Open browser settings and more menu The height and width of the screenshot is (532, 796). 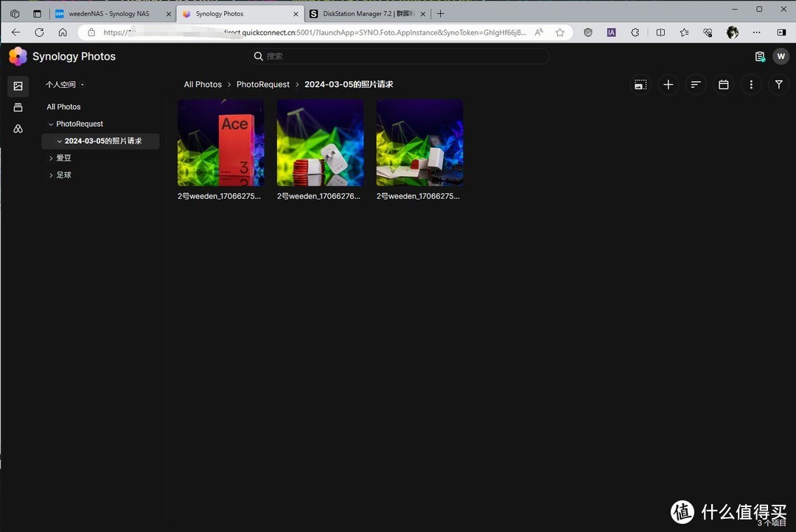756,32
